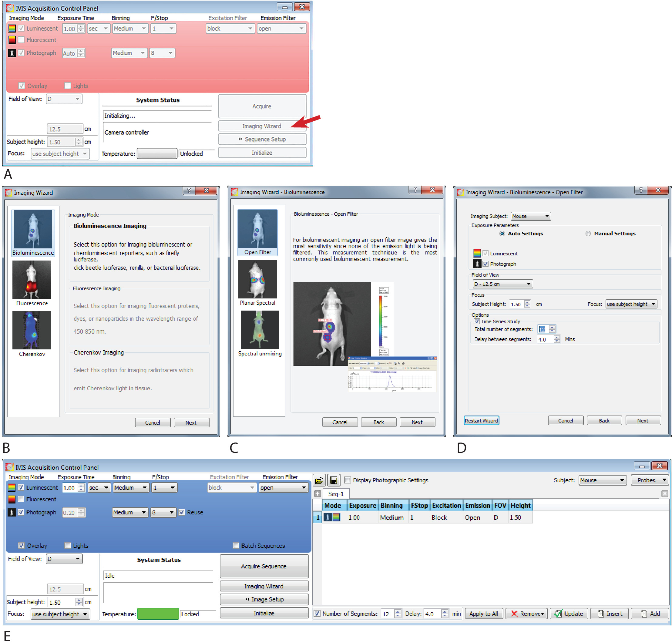The height and width of the screenshot is (643, 672).
Task: Switch to the Seq-1 tab
Action: click(x=336, y=494)
